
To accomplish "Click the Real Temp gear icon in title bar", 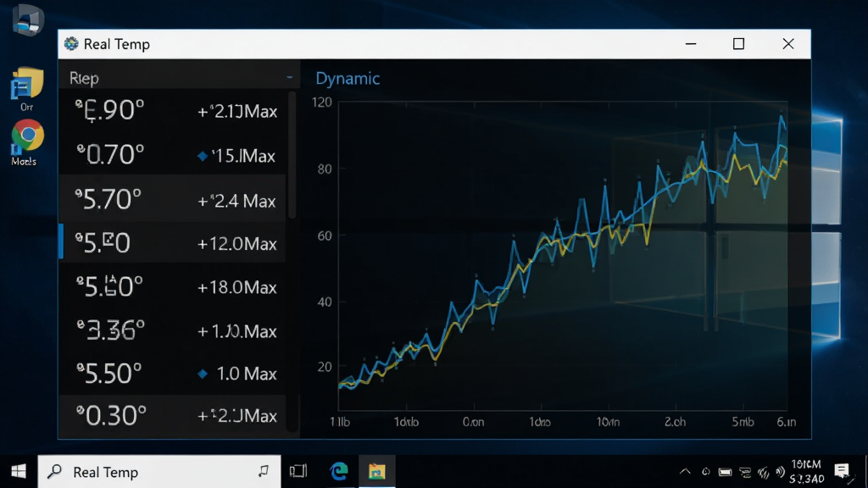I will coord(71,44).
